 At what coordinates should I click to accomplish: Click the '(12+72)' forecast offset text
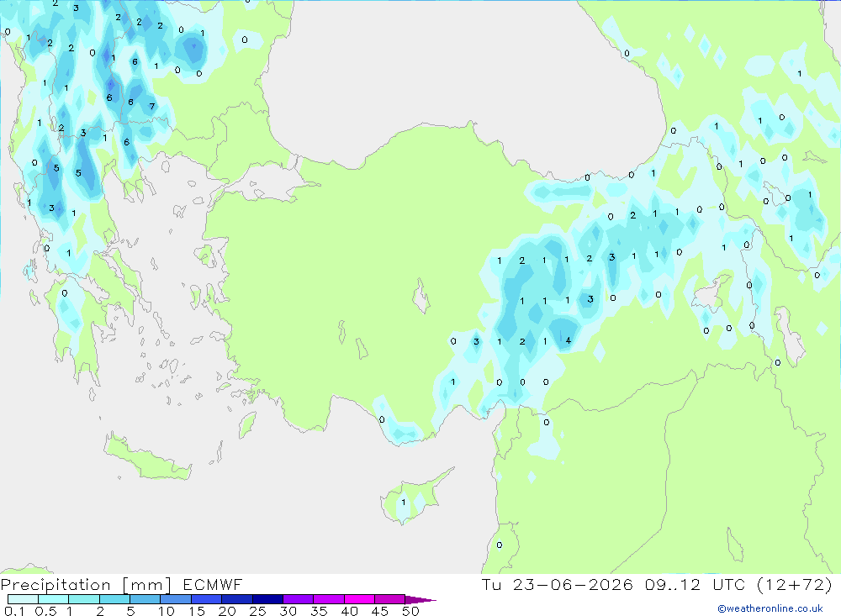(x=795, y=584)
